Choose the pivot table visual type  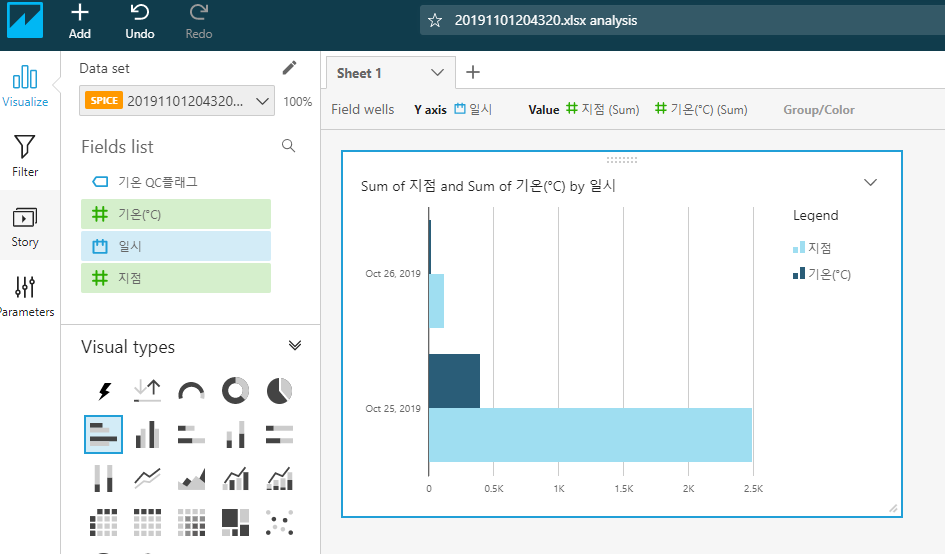(x=104, y=522)
